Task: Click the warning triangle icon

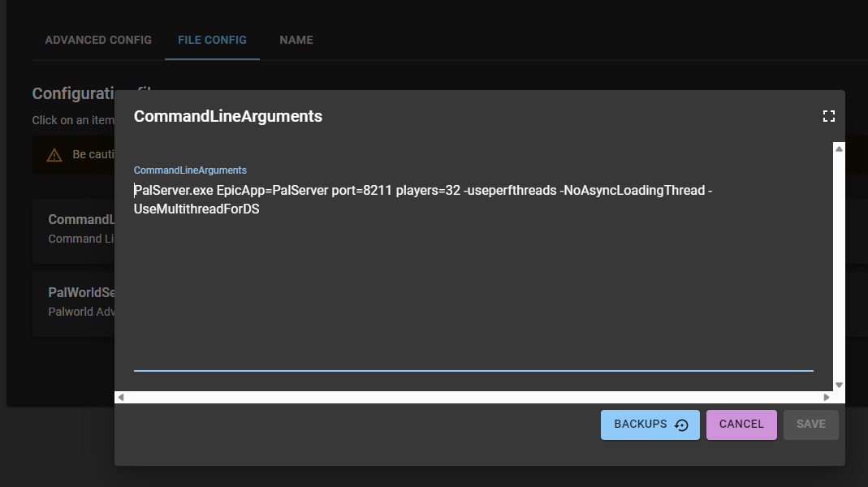Action: [54, 155]
